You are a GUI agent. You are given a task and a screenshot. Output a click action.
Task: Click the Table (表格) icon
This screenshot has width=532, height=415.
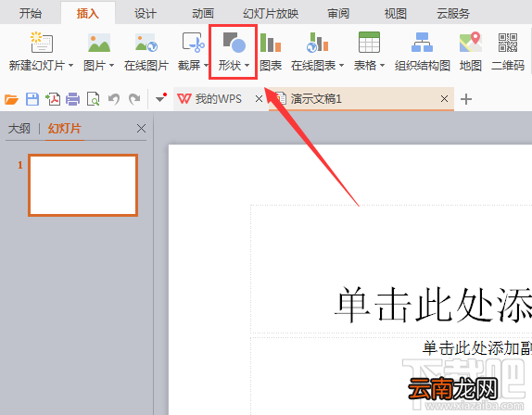tap(369, 43)
